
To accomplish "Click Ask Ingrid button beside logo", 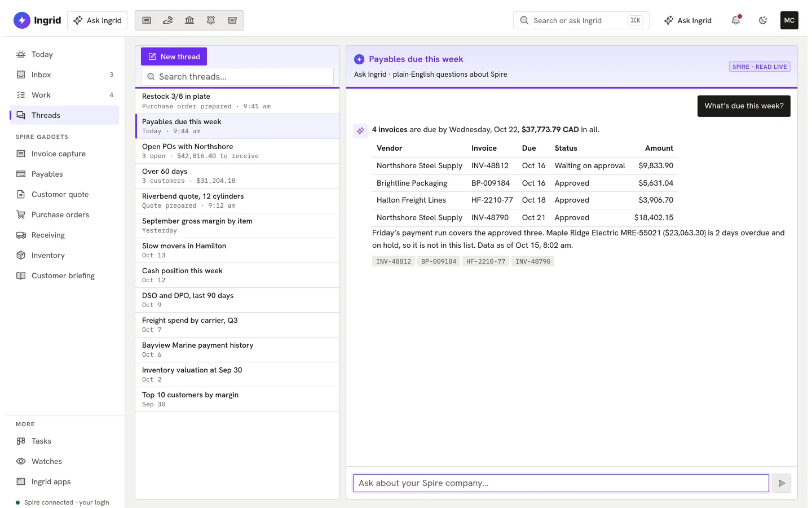I will pos(97,20).
